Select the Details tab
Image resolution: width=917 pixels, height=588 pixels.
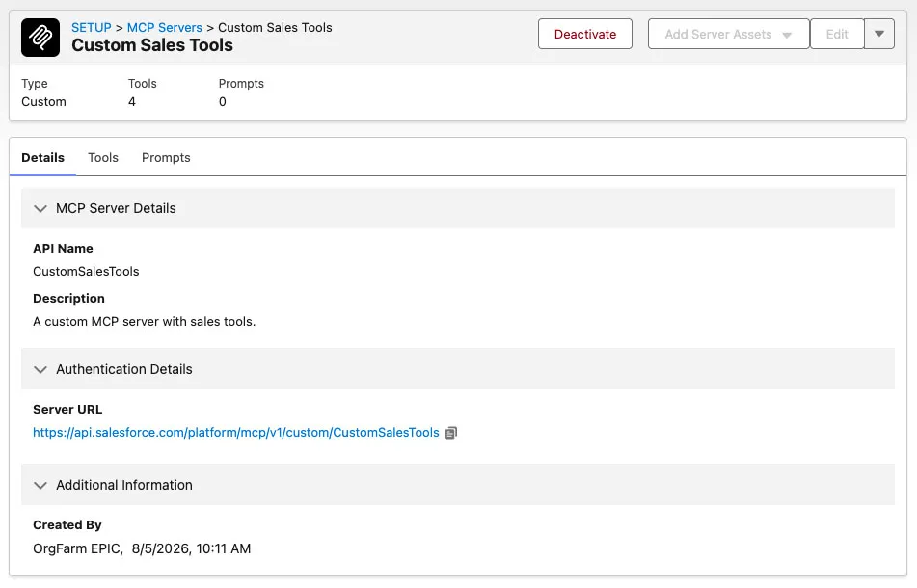point(42,158)
